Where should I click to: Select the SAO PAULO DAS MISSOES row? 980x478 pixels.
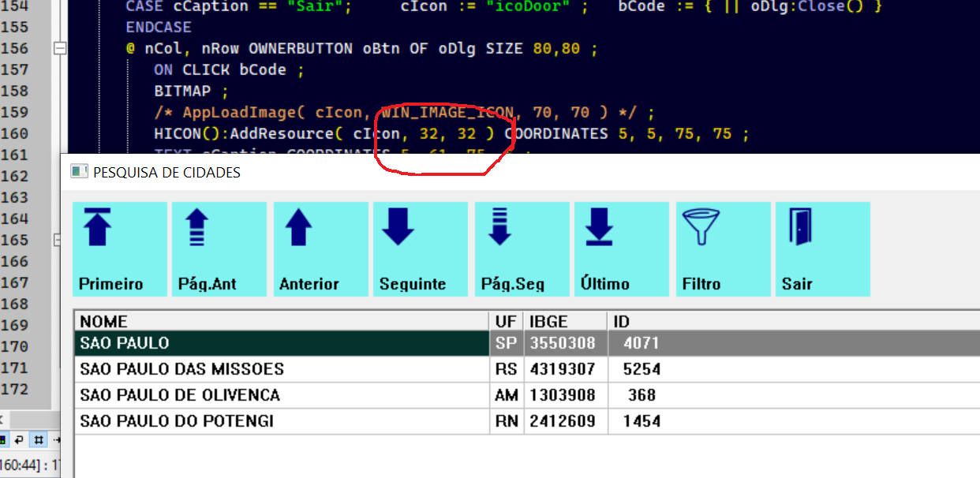(x=527, y=369)
